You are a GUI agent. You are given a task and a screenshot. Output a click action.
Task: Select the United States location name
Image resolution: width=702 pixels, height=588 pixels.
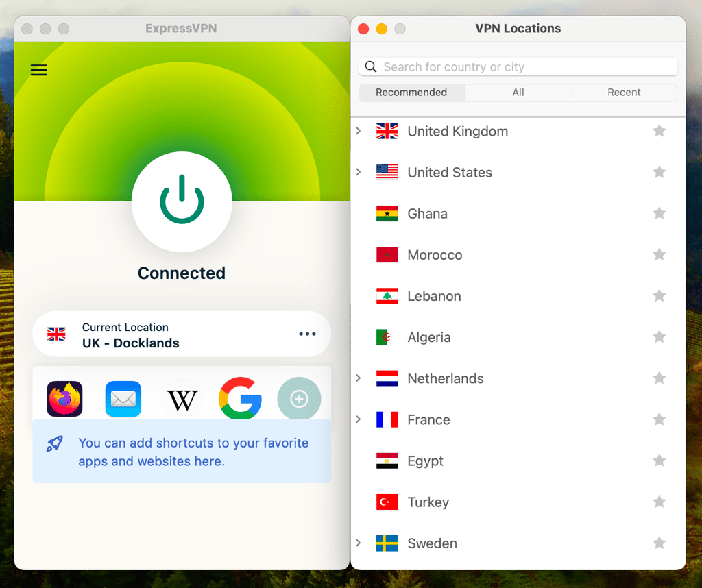click(x=450, y=172)
